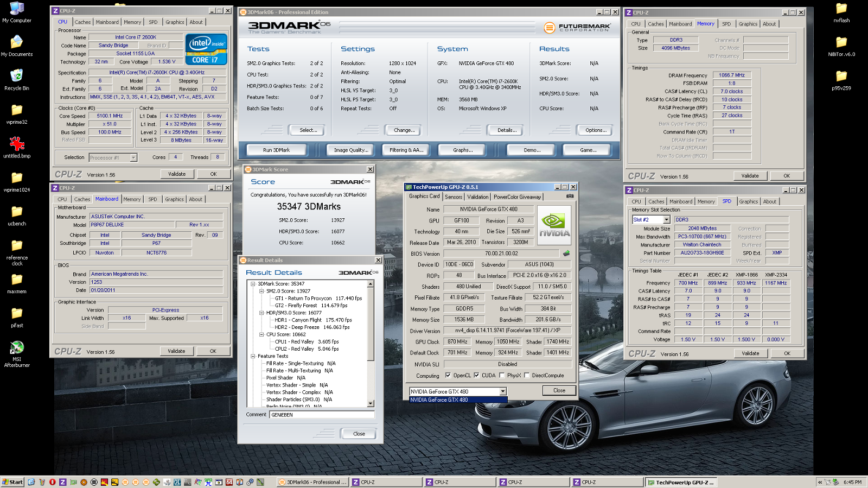Collapse the CPU Score tree node

[x=261, y=334]
